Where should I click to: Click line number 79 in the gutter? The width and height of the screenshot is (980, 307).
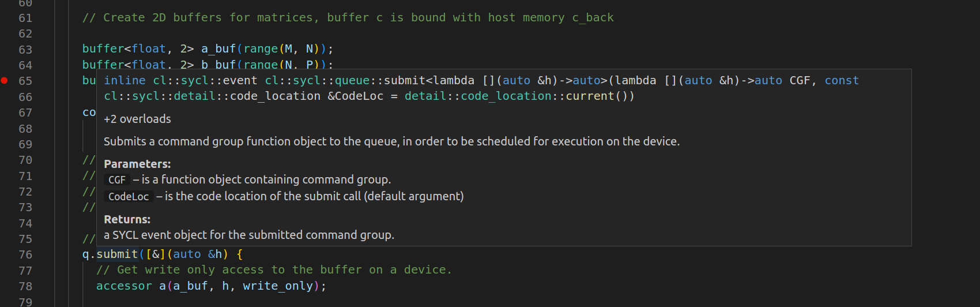pyautogui.click(x=25, y=301)
